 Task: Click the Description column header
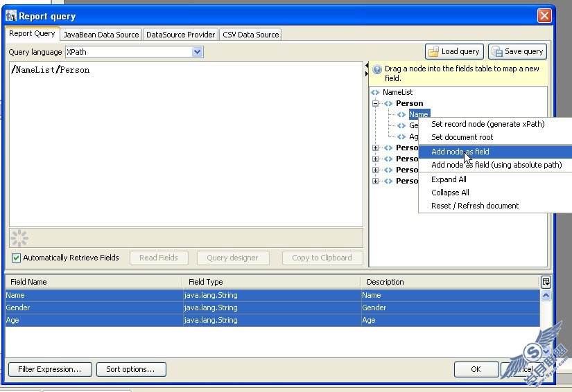[450, 282]
